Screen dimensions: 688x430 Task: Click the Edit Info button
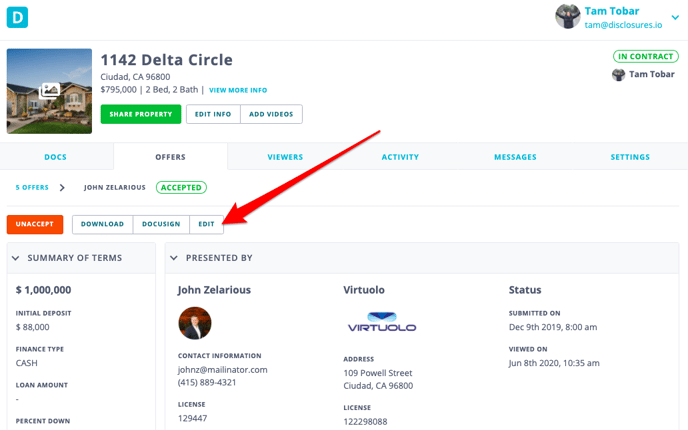tap(213, 114)
